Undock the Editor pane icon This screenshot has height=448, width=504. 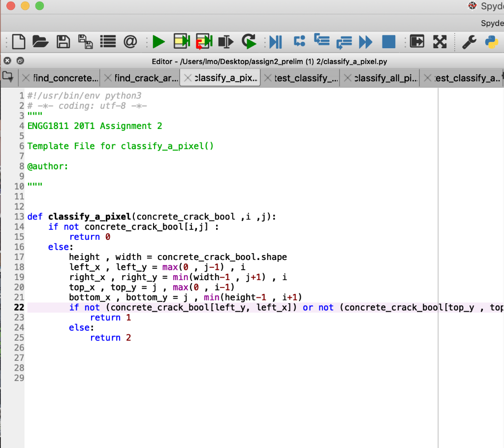(20, 61)
